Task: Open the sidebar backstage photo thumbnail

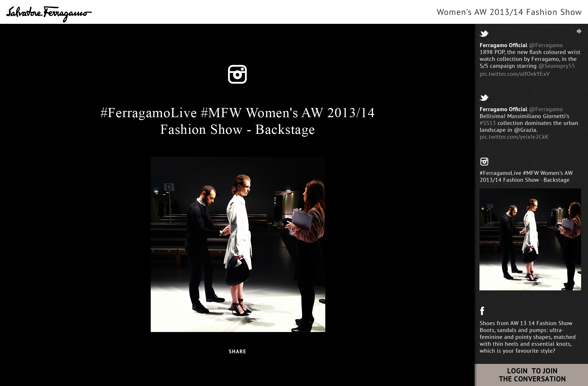Action: click(530, 239)
